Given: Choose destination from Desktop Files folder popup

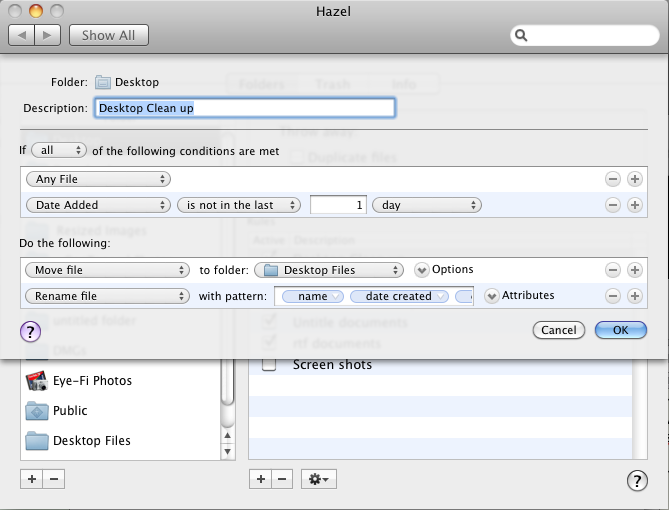Looking at the screenshot, I should (329, 270).
